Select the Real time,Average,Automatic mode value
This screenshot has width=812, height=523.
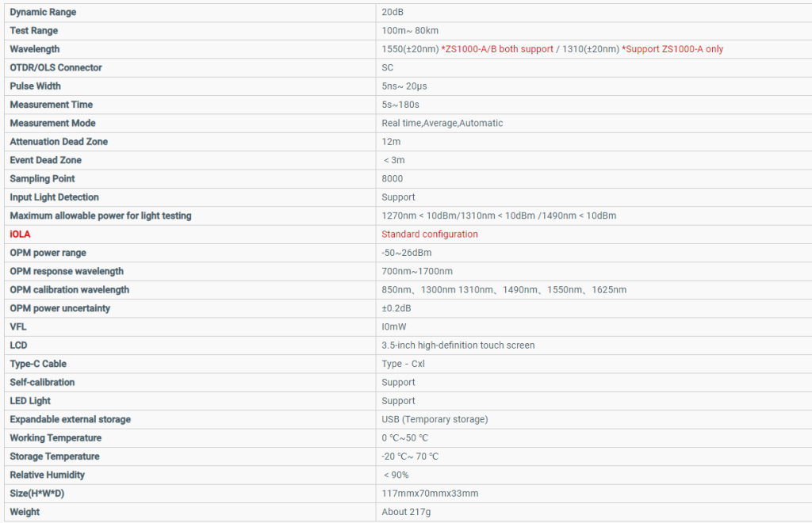click(442, 124)
